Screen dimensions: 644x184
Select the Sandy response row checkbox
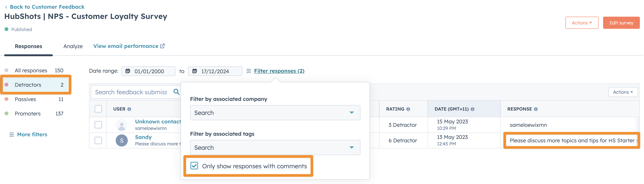coord(98,140)
